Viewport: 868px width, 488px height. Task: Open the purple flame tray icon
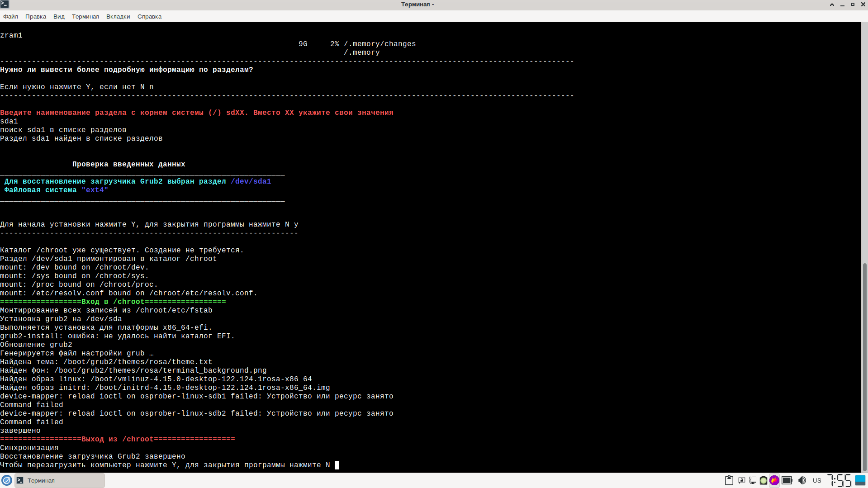click(774, 480)
